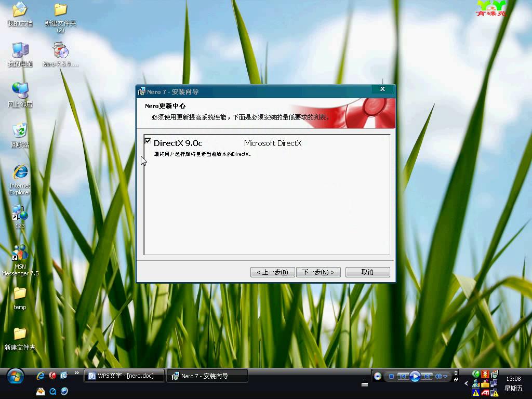Screen dimensions: 532x399
Task: Continue with the 下一步(N) button
Action: (x=318, y=272)
